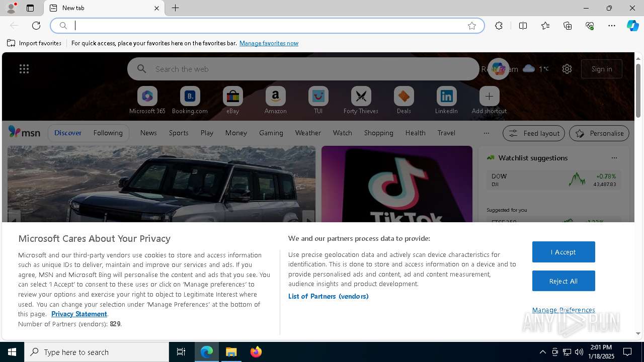This screenshot has width=644, height=362.
Task: Open File Explorer from the taskbar
Action: pyautogui.click(x=231, y=352)
